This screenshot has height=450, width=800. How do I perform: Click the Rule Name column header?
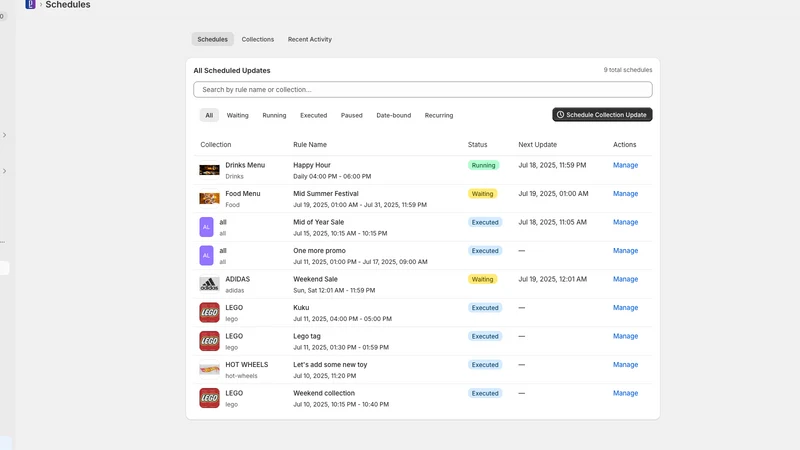310,145
